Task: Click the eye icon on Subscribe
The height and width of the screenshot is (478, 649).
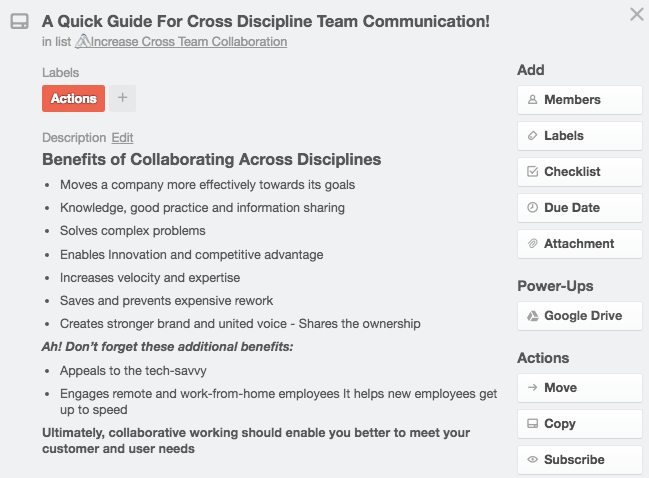Action: tap(532, 460)
